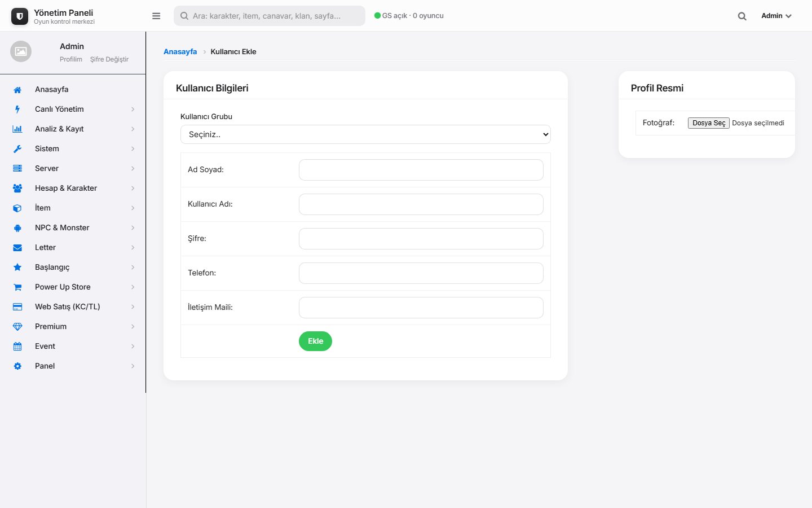The width and height of the screenshot is (812, 508).
Task: Focus the Telefon input field
Action: (x=421, y=273)
